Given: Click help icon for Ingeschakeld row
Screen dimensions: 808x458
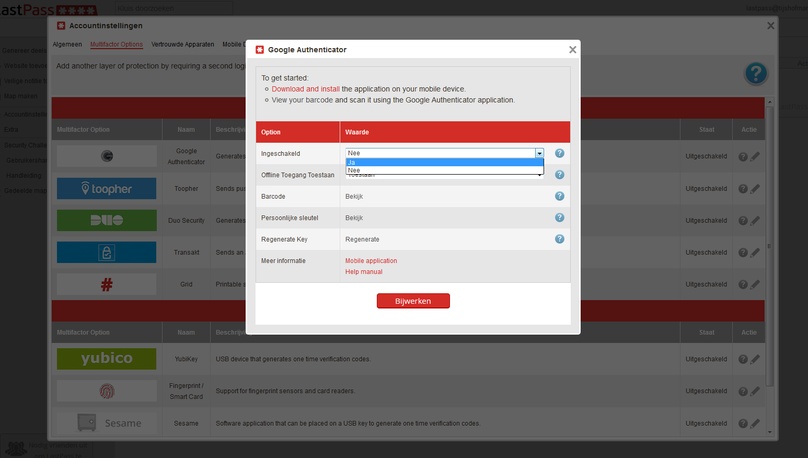Looking at the screenshot, I should point(560,153).
